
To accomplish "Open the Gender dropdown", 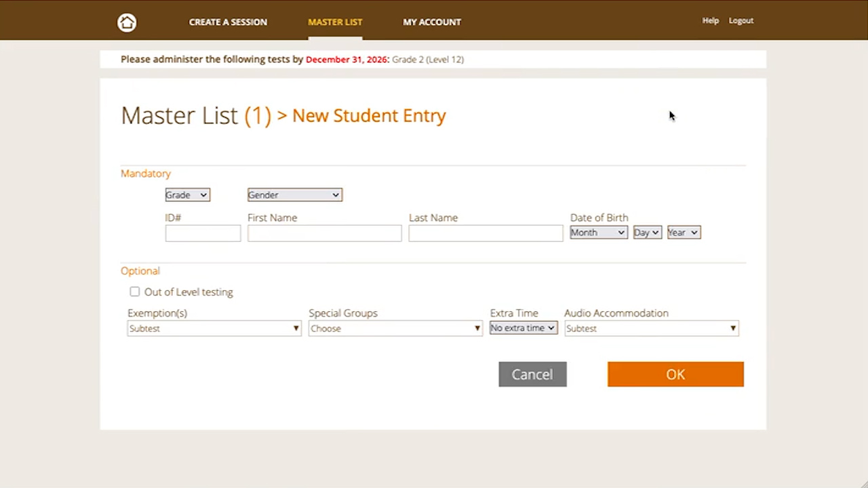I will pyautogui.click(x=294, y=195).
